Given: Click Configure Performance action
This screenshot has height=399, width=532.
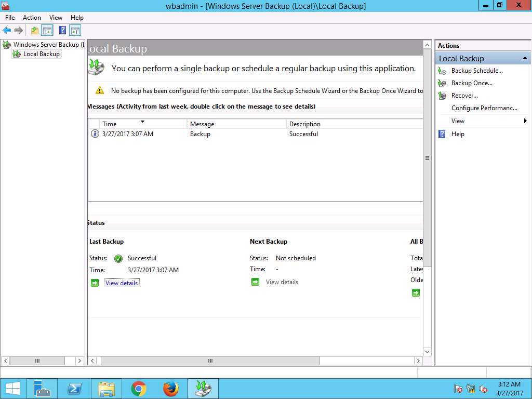Looking at the screenshot, I should click(484, 108).
